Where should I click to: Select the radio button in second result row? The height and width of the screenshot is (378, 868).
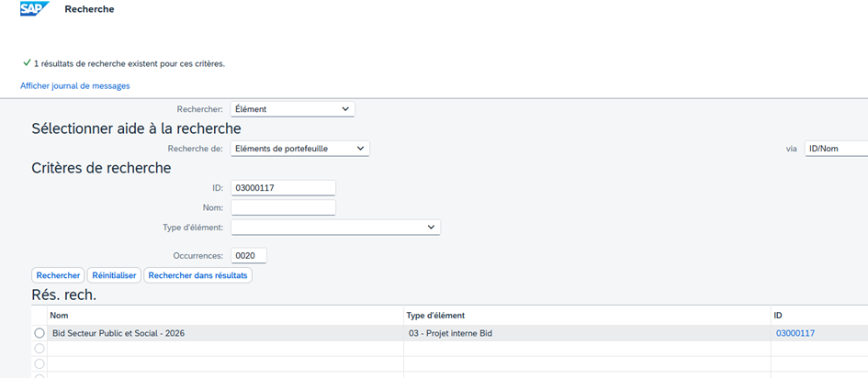coord(39,349)
